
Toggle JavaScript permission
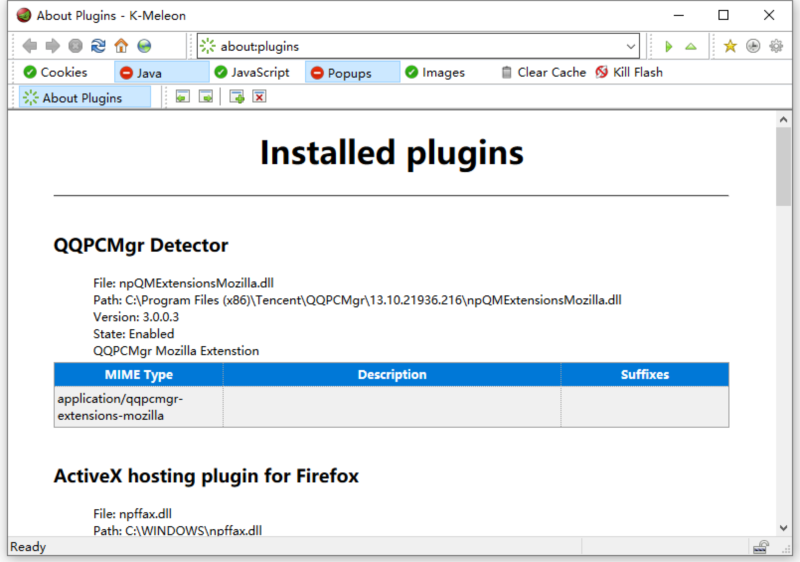tap(252, 72)
